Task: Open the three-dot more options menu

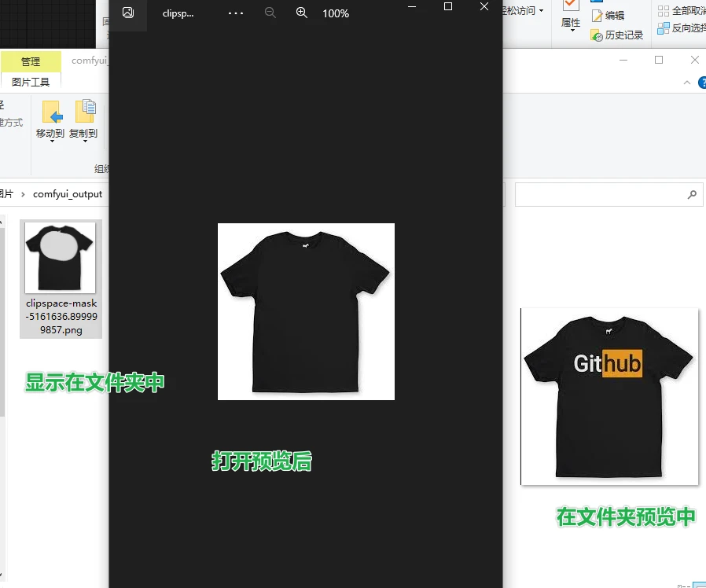Action: [236, 13]
